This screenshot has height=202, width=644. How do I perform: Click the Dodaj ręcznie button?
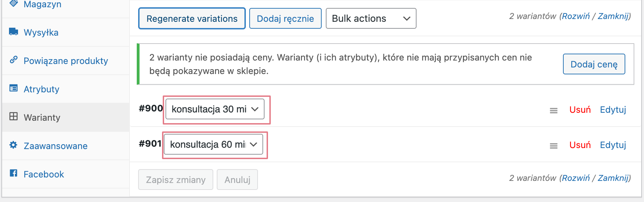point(285,18)
